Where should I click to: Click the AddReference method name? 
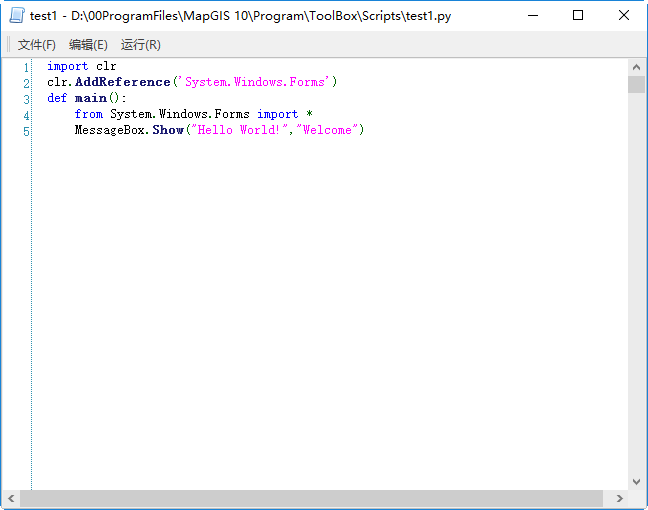pos(122,82)
